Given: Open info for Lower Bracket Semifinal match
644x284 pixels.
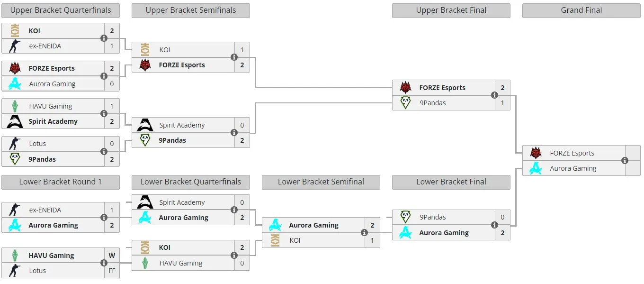Looking at the screenshot, I should pos(364,233).
